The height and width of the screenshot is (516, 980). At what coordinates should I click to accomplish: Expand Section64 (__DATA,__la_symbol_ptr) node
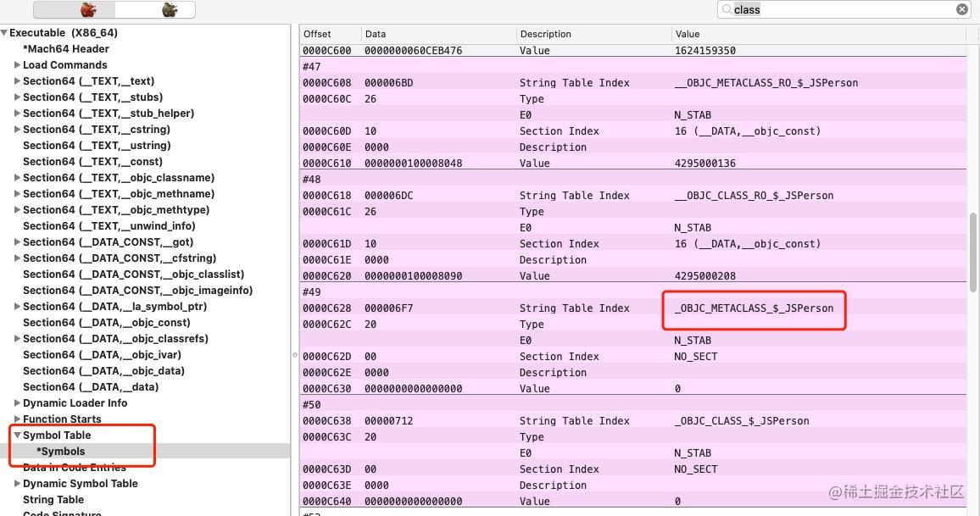[x=18, y=306]
